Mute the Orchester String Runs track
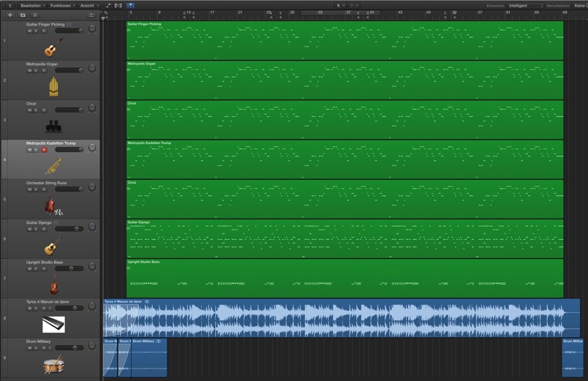The height and width of the screenshot is (381, 588). click(x=30, y=189)
